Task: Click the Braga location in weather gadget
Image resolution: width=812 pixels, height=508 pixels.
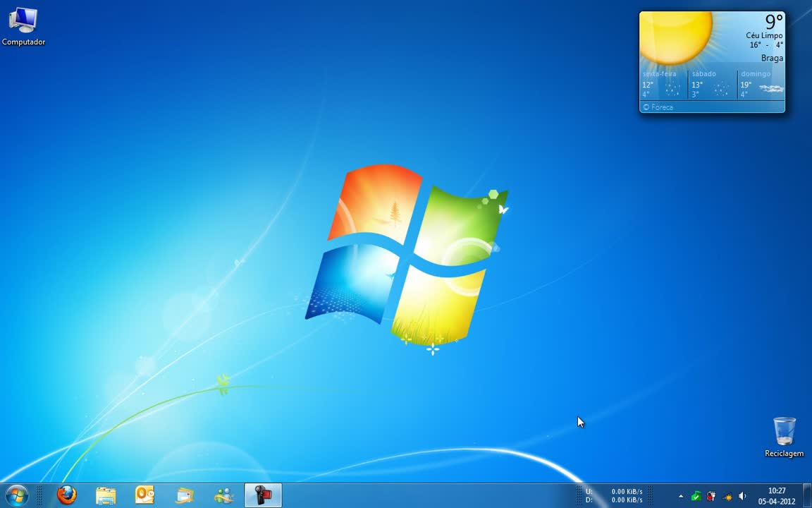Action: (772, 58)
